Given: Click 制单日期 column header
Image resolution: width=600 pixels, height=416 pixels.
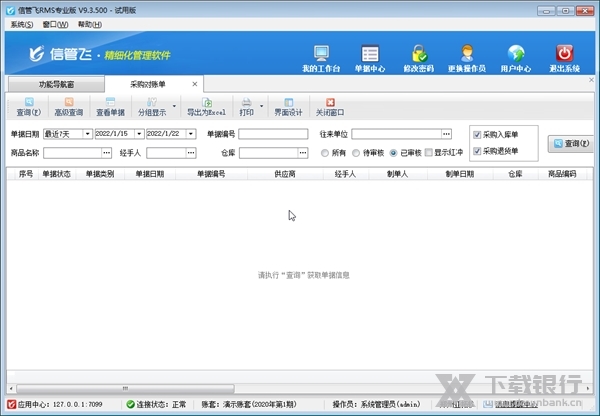Looking at the screenshot, I should click(460, 174).
